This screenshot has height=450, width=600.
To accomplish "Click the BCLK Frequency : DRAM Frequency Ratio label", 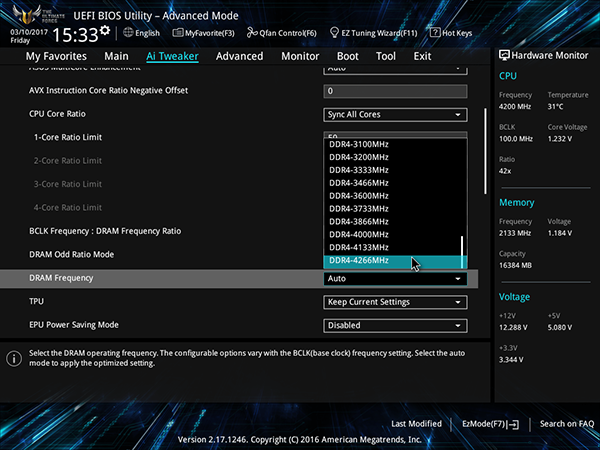I will point(105,231).
